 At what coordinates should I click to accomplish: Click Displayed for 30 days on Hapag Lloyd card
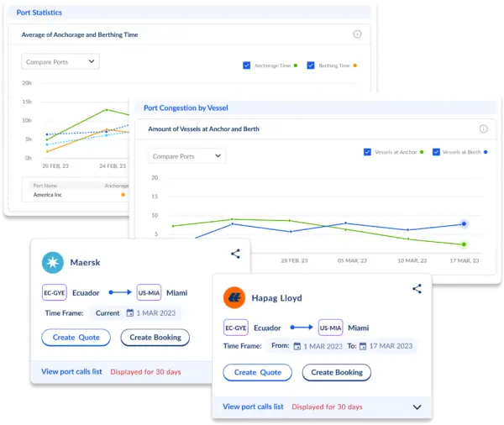click(327, 407)
